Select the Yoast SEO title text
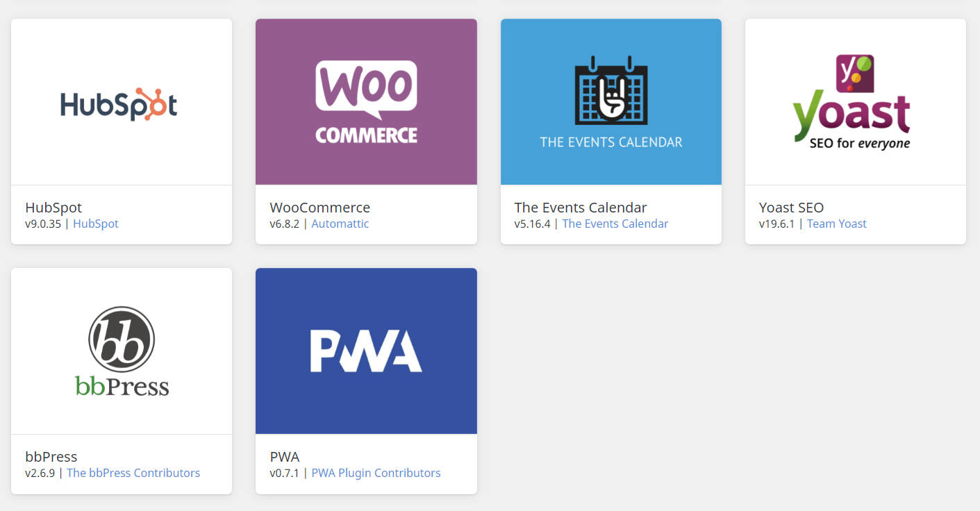 click(792, 207)
